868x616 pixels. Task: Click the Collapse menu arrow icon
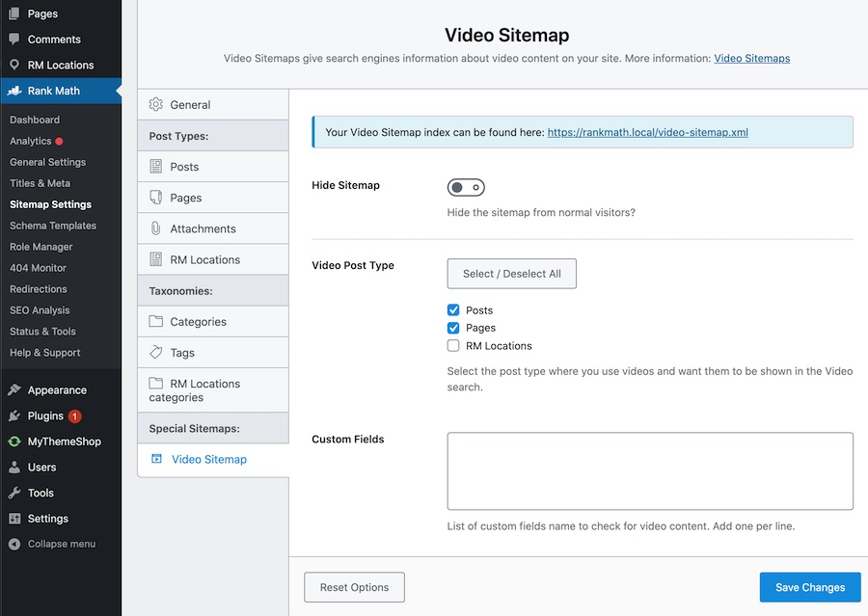[14, 544]
